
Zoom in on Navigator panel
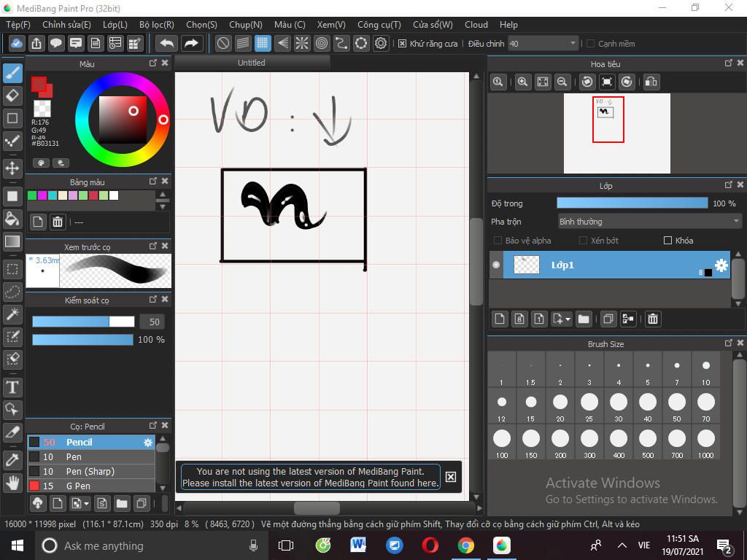point(522,82)
